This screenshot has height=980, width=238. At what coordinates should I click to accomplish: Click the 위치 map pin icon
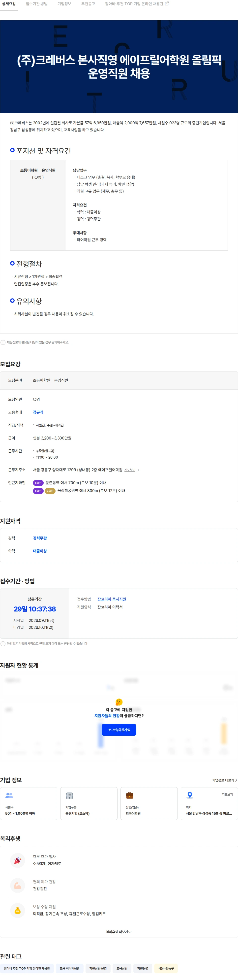pos(190,795)
